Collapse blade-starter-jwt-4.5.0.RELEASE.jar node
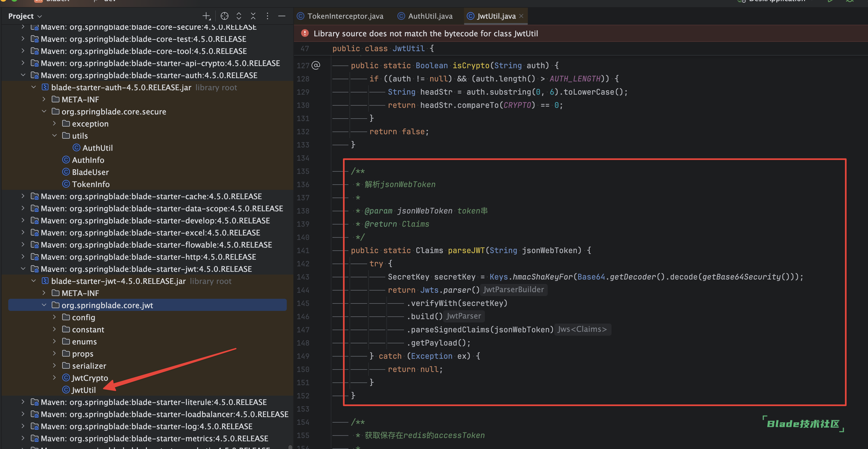The image size is (868, 449). [x=33, y=281]
